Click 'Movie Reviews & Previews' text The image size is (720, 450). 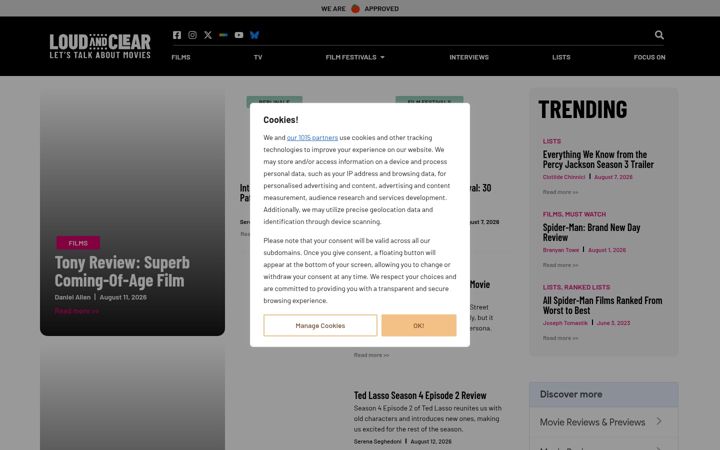[x=592, y=422]
